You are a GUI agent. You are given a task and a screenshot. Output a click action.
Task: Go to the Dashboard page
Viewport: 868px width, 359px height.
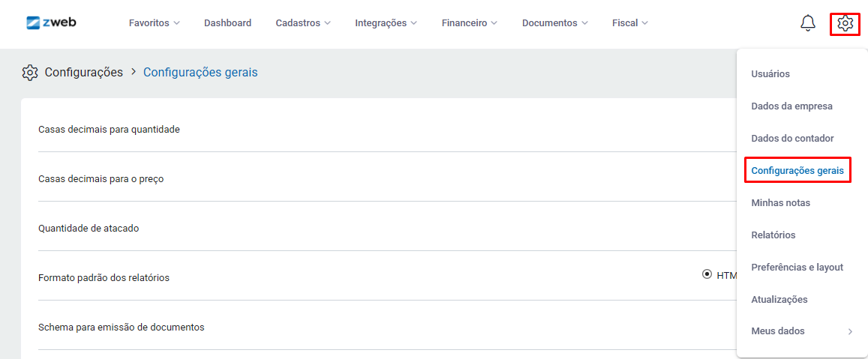click(227, 23)
